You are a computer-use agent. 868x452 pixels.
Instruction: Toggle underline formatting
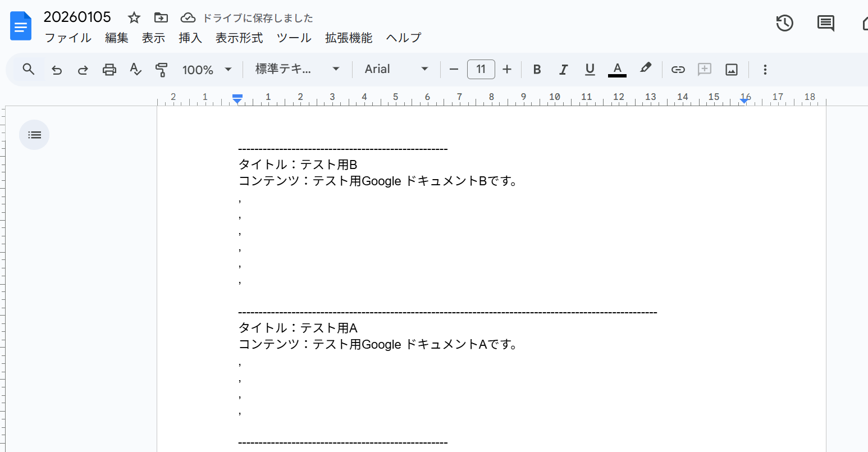point(590,70)
